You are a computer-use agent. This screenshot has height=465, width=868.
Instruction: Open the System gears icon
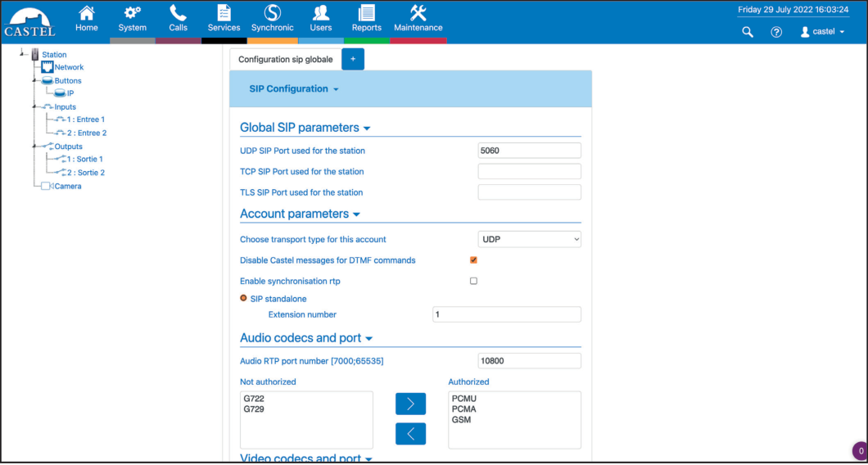(x=132, y=13)
